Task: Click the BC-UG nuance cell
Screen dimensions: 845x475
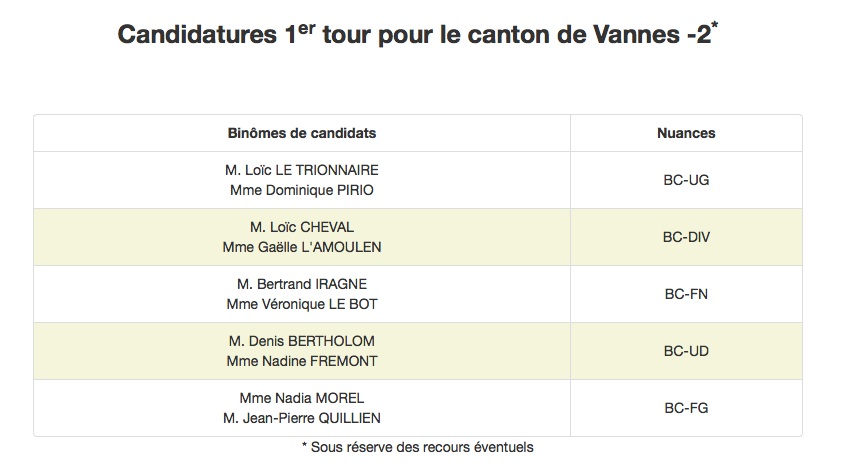Action: point(686,180)
